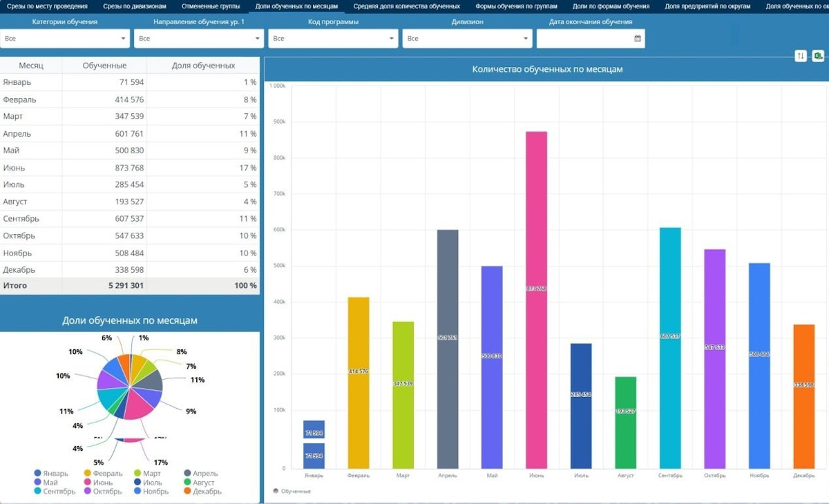Open the calendar picker in the date field
This screenshot has height=504, width=829.
637,39
